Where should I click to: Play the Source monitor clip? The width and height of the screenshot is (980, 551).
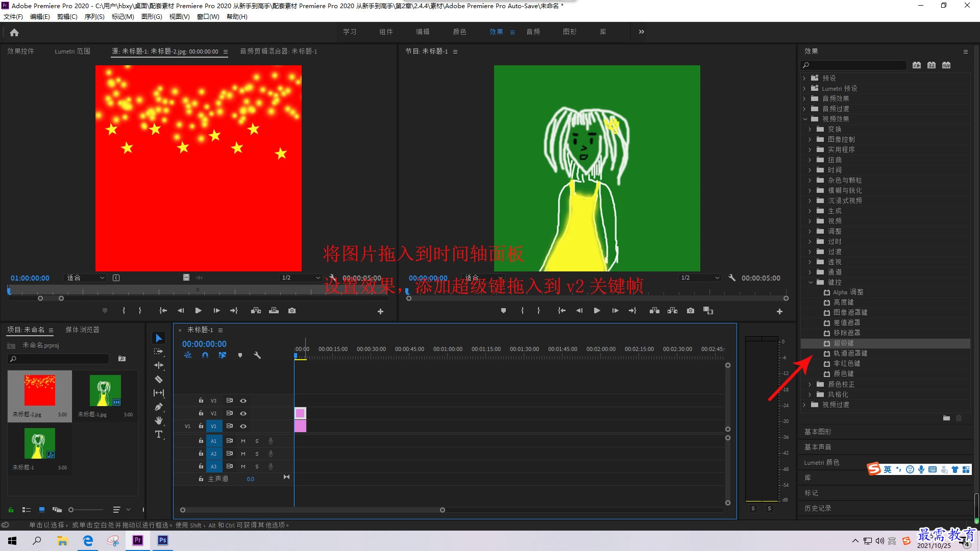pos(199,310)
